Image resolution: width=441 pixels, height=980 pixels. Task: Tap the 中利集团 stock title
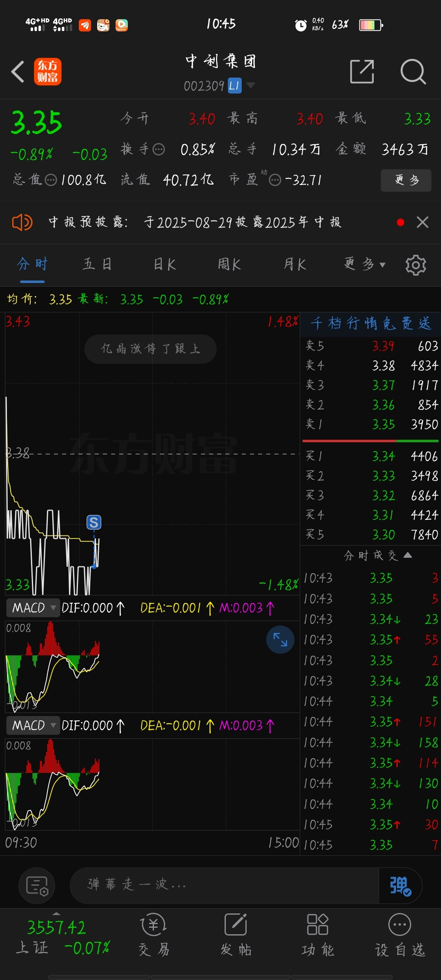coord(221,61)
